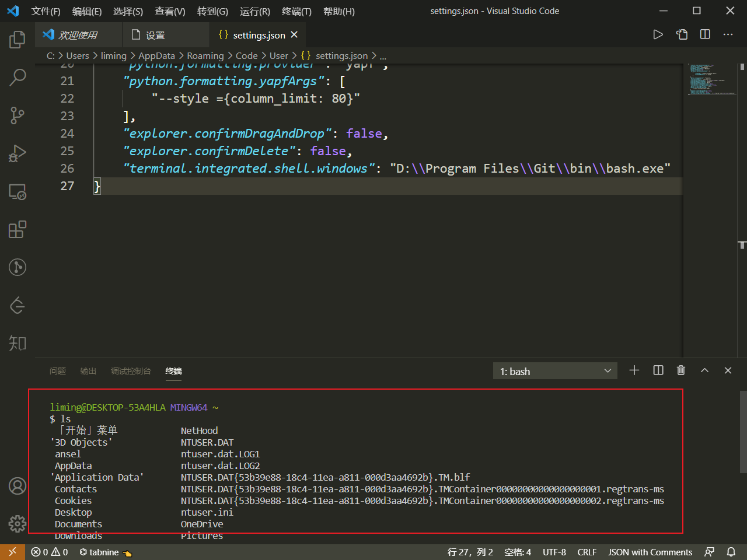747x560 pixels.
Task: Open notifications via the bell icon
Action: (731, 552)
